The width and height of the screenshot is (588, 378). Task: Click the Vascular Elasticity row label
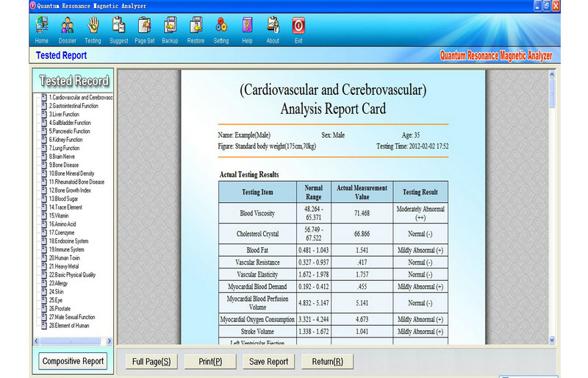click(257, 274)
